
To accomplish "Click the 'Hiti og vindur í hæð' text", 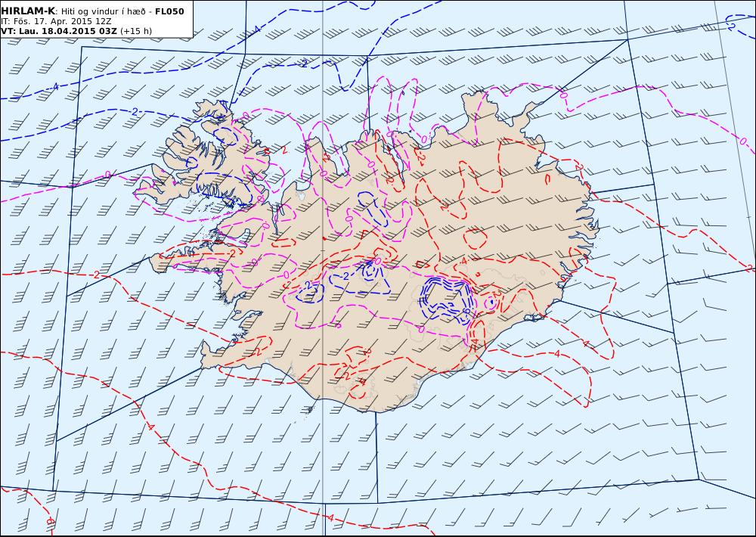I will tap(103, 11).
